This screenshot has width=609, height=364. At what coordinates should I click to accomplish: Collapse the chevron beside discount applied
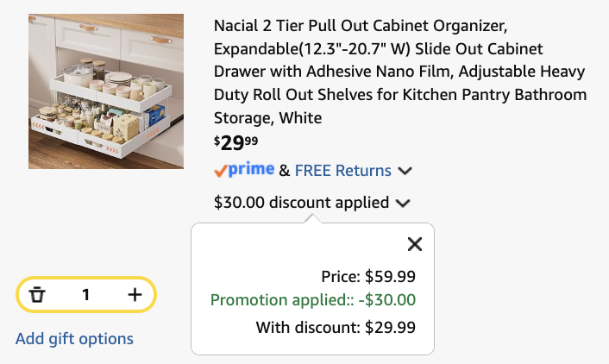pyautogui.click(x=403, y=204)
